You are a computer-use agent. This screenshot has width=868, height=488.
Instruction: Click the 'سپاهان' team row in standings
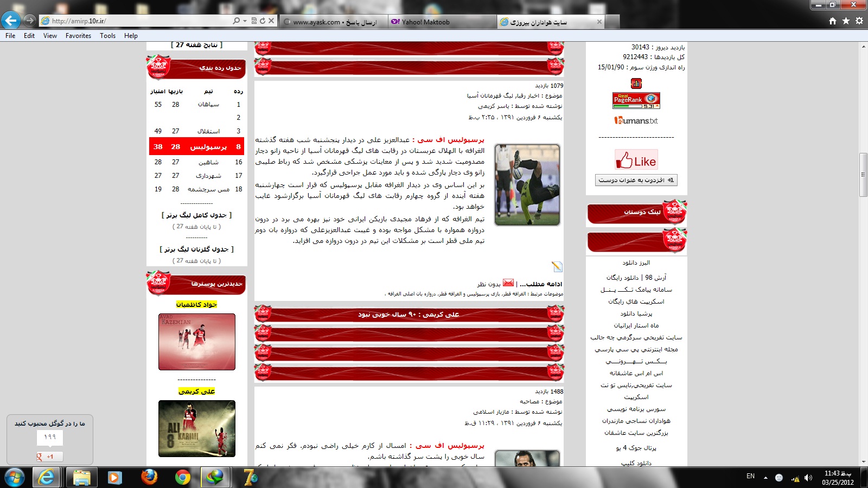pos(196,105)
